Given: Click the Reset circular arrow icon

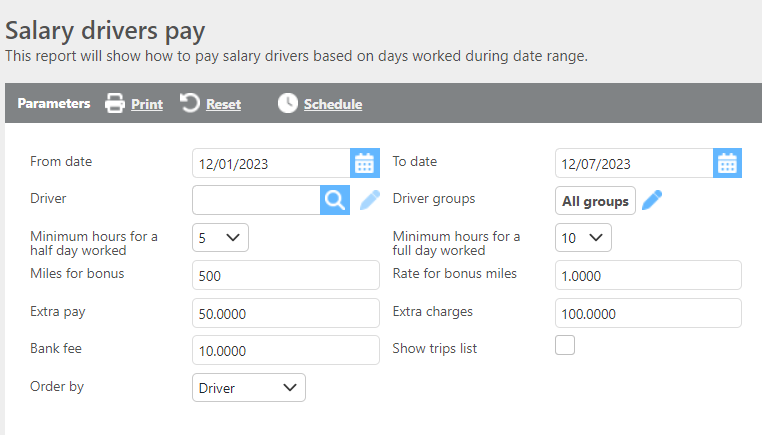Looking at the screenshot, I should [x=190, y=103].
